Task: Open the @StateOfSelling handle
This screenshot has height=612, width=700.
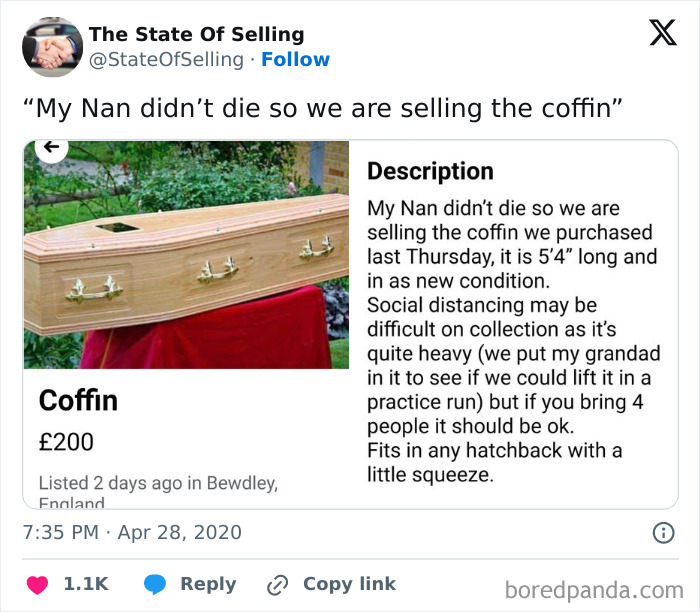Action: [x=166, y=60]
